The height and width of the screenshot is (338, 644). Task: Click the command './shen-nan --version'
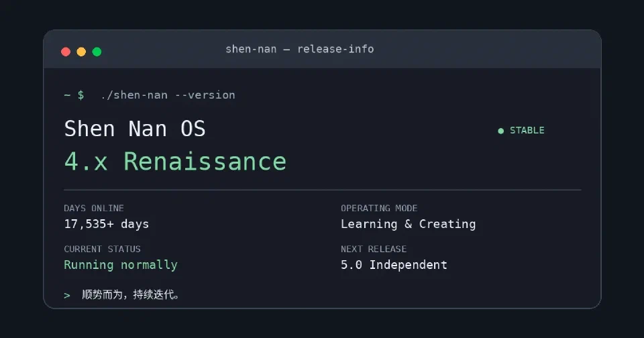tap(168, 95)
